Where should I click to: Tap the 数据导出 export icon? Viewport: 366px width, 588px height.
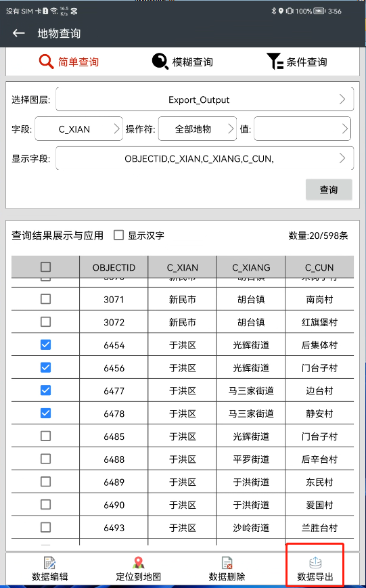click(x=315, y=563)
